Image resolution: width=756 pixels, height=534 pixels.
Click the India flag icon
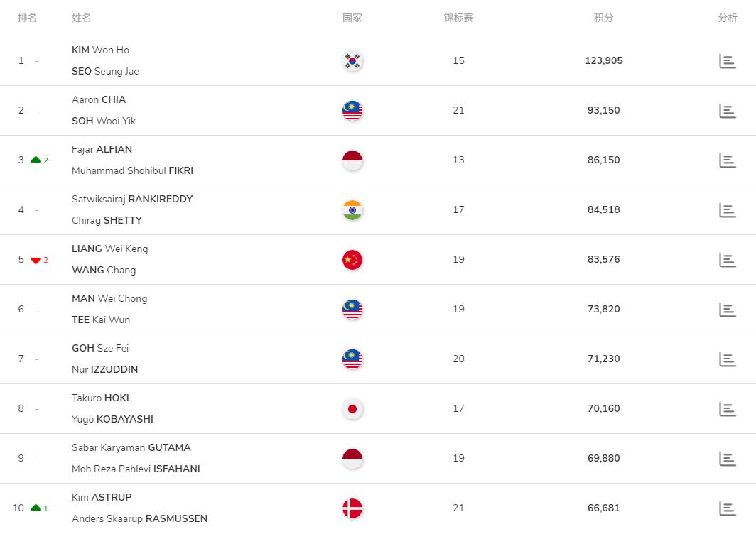click(352, 210)
